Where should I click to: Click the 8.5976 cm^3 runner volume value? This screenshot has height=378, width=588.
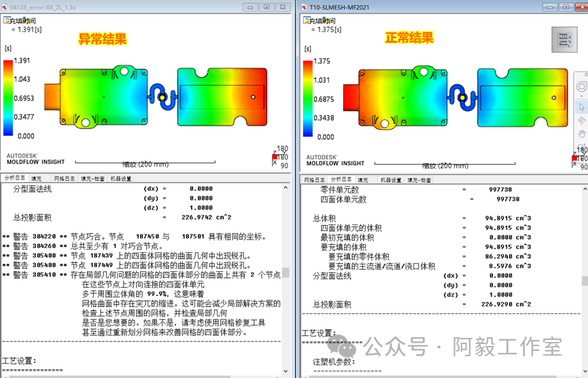(x=510, y=266)
